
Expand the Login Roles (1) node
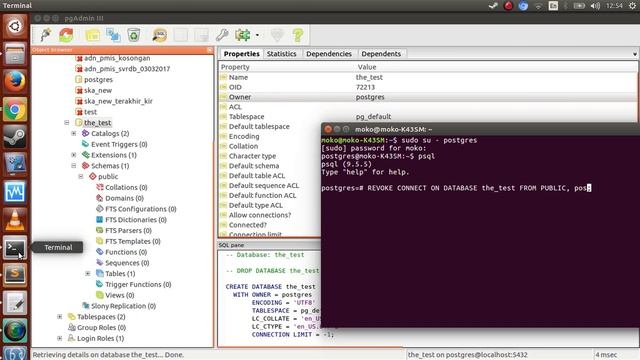(60, 338)
